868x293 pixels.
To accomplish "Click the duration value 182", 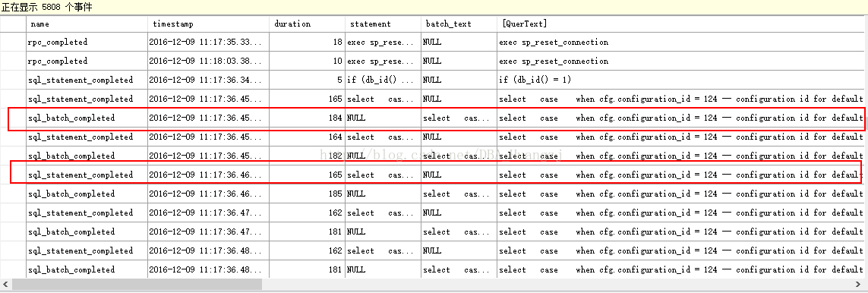I will click(336, 156).
